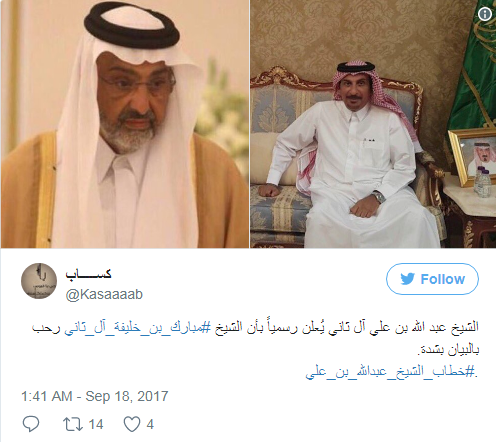Image resolution: width=496 pixels, height=442 pixels.
Task: Like the tweet with heart icon
Action: click(132, 424)
